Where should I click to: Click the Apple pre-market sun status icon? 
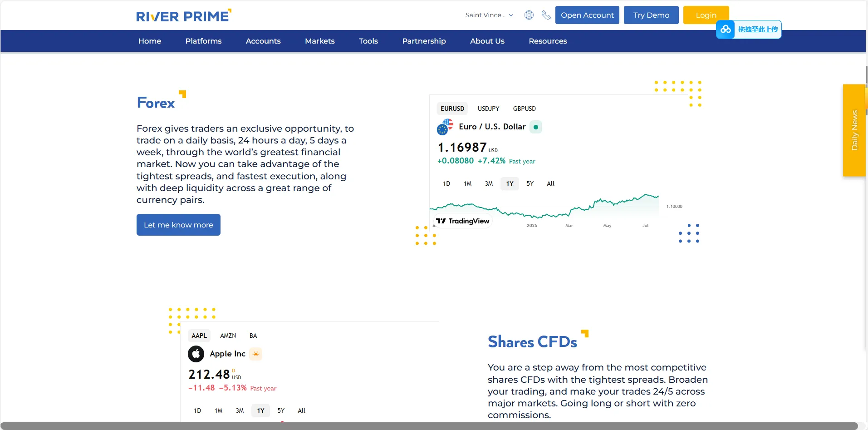coord(256,354)
